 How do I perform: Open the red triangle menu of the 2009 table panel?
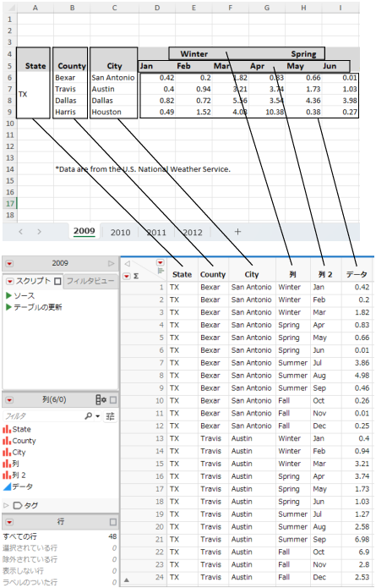[x=9, y=264]
